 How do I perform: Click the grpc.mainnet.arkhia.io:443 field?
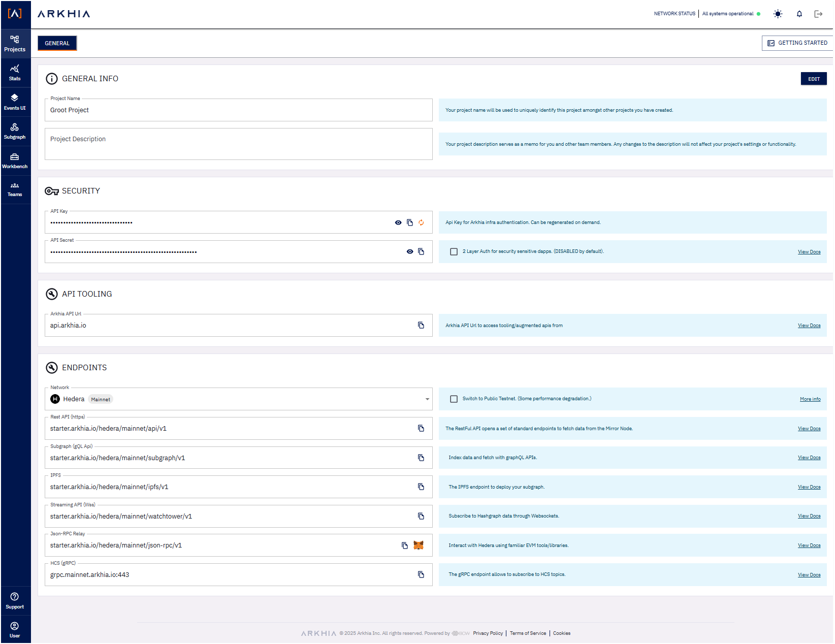[239, 574]
